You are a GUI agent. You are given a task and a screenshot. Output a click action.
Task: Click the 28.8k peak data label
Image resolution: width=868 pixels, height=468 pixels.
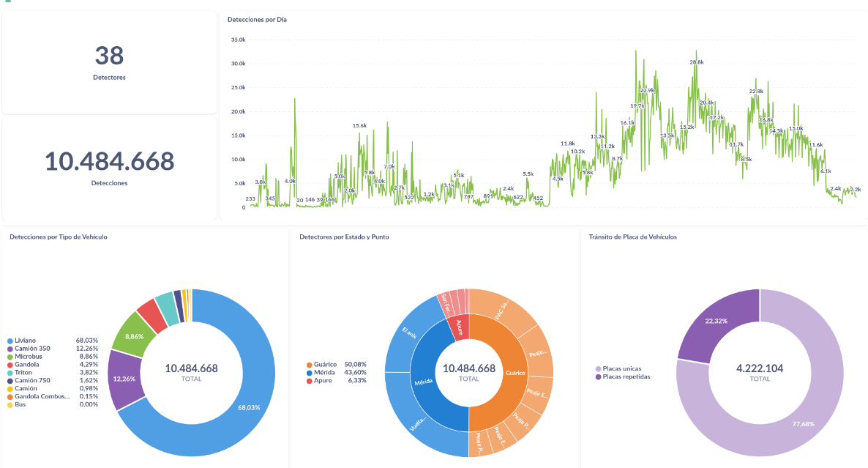(696, 62)
